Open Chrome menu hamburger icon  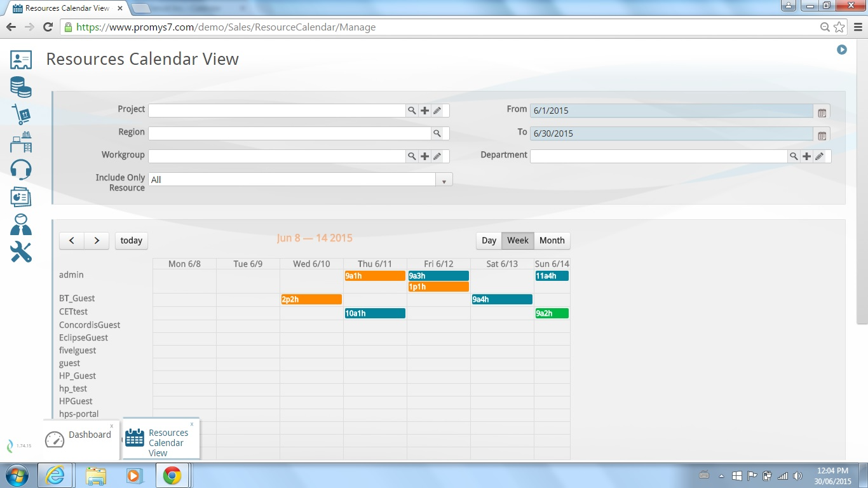[858, 27]
